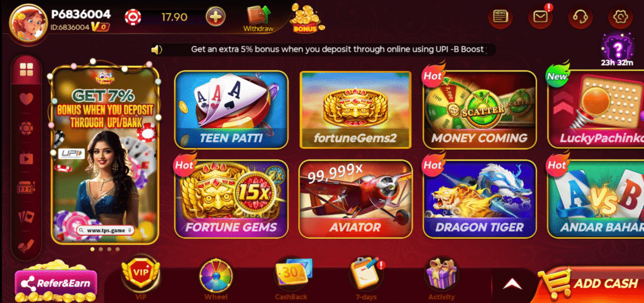This screenshot has height=303, width=644.
Task: Open settings gear icon
Action: [619, 17]
